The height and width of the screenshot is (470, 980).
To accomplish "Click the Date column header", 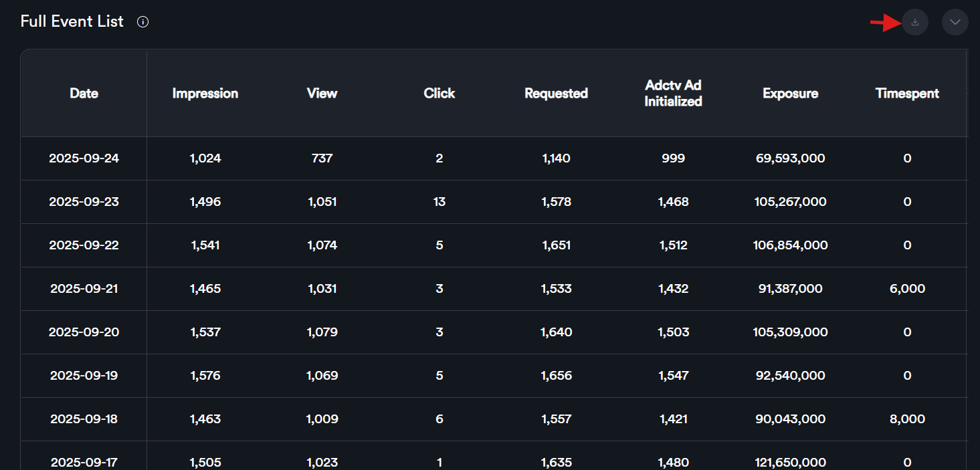I will coord(84,94).
